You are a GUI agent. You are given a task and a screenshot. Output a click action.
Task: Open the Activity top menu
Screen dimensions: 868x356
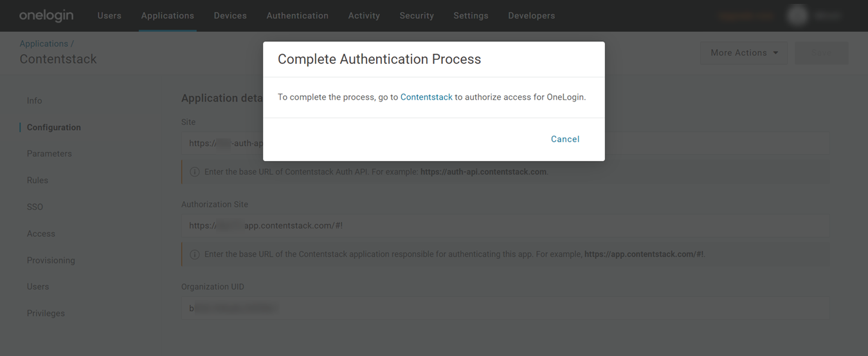364,15
